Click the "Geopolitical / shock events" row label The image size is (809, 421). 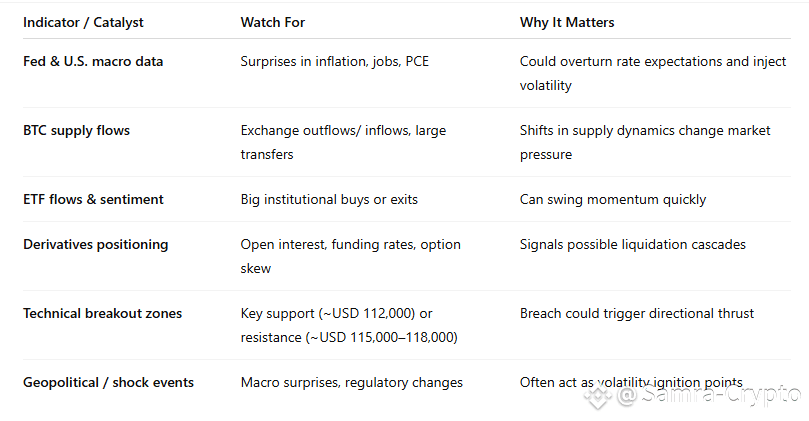108,382
